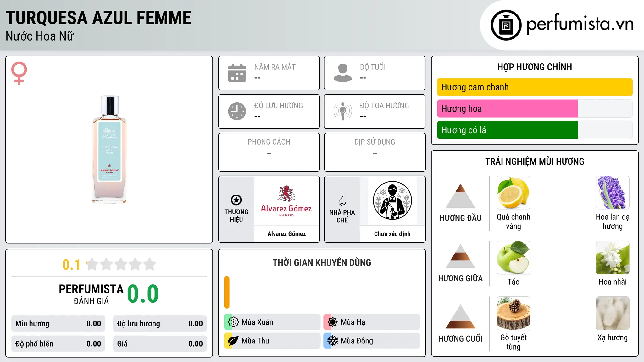Image resolution: width=644 pixels, height=362 pixels.
Task: Click the green Hương cỏ lá accord bar
Action: click(508, 130)
